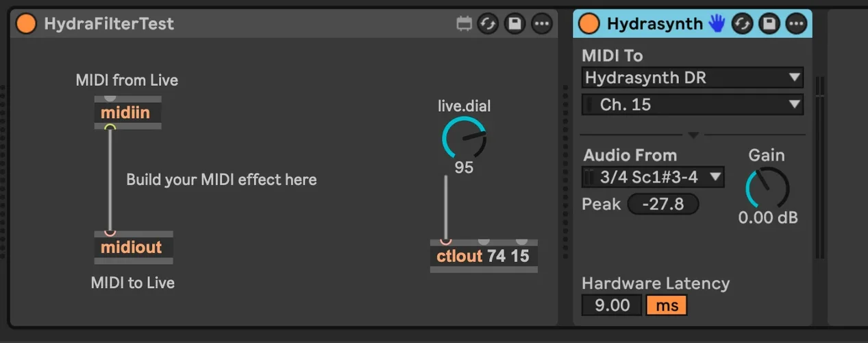The image size is (868, 343).
Task: Save HydraFilterTest preset with disk icon
Action: click(x=514, y=24)
